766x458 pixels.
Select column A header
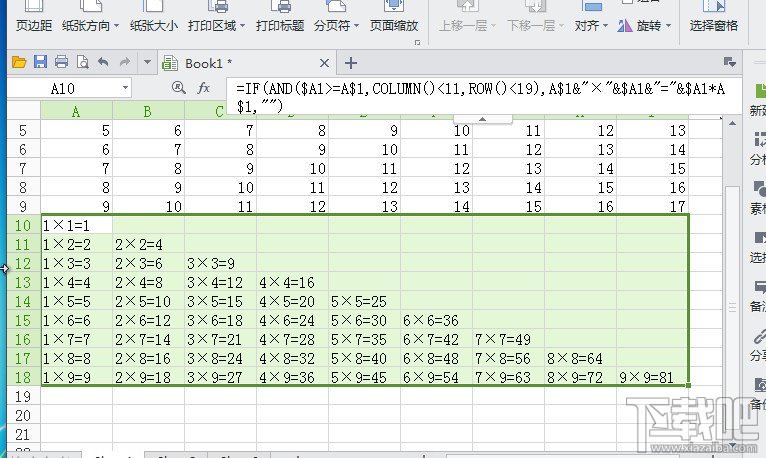point(76,111)
